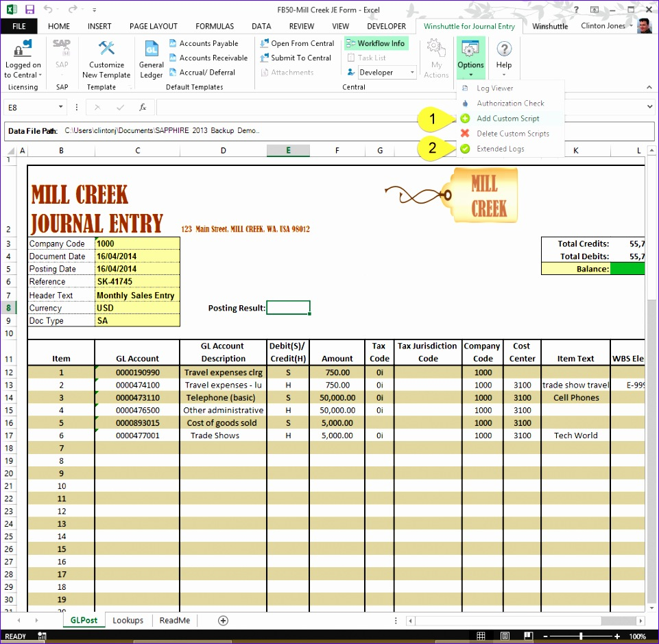Click the Excel Help question mark in title bar
Image resolution: width=659 pixels, height=644 pixels.
576,9
